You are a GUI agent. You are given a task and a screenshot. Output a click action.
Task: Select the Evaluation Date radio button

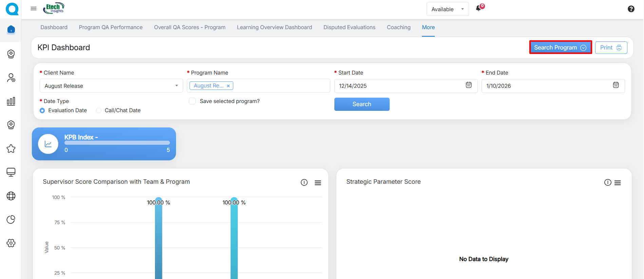point(42,111)
